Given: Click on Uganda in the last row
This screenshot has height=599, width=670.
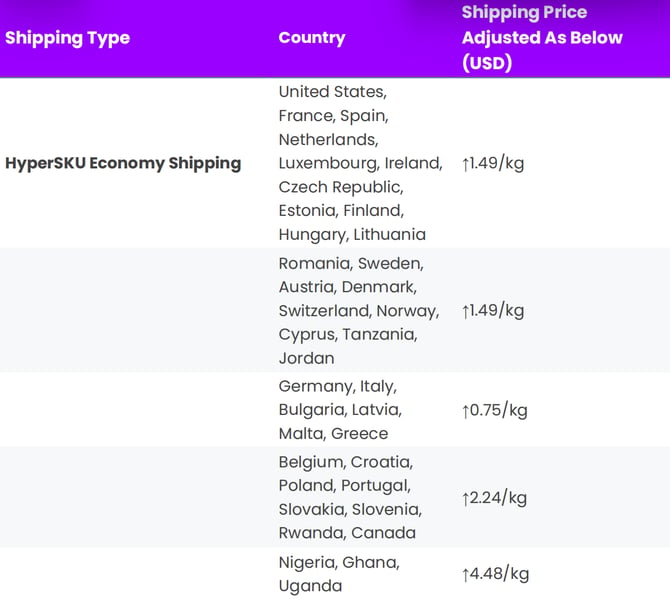Looking at the screenshot, I should coord(310,586).
